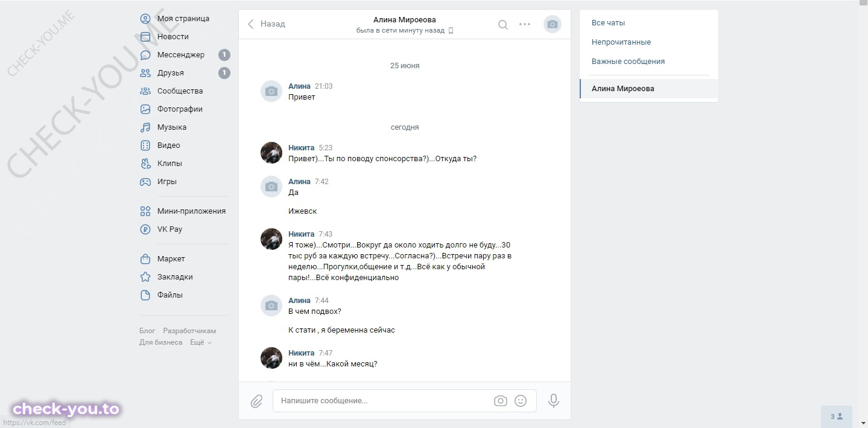868x428 pixels.
Task: Open Друзья friends icon
Action: 145,73
